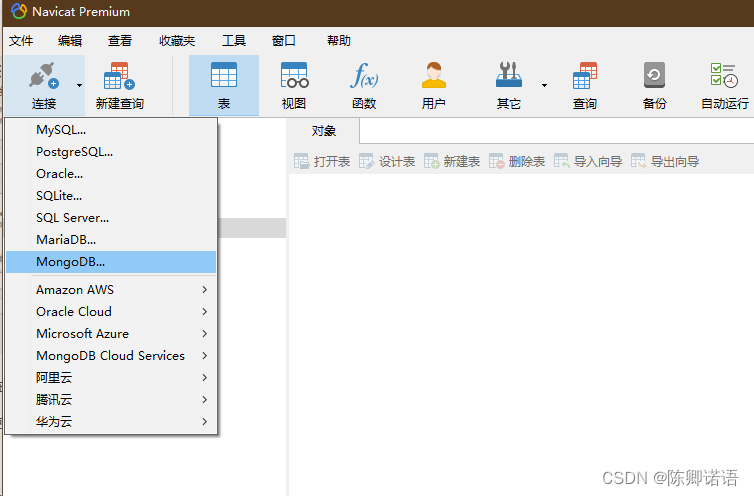Open the Tools (工具) menu
This screenshot has height=496, width=754.
(x=234, y=41)
